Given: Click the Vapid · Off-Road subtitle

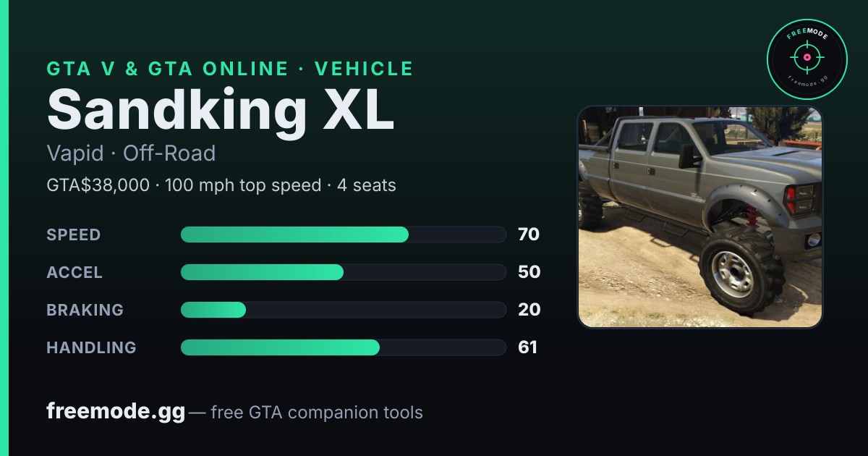Looking at the screenshot, I should 131,153.
